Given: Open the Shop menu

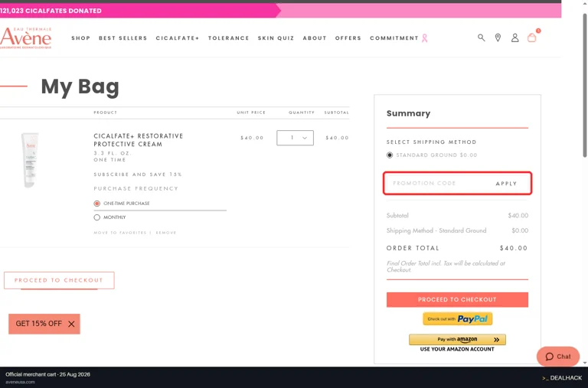Looking at the screenshot, I should [80, 38].
